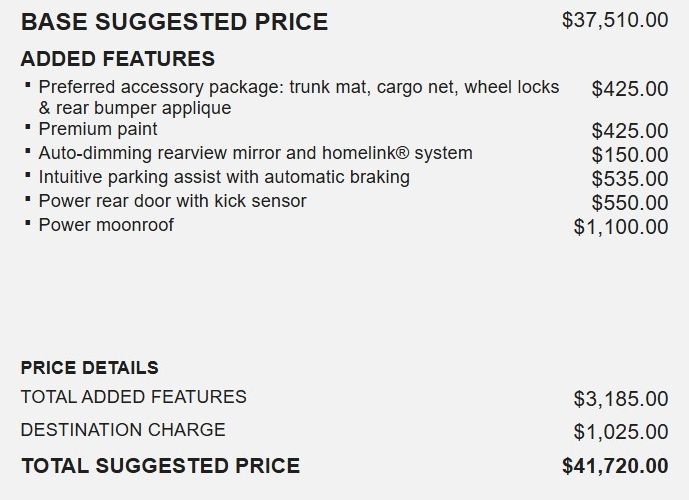Click the Base Suggested Price heading
This screenshot has width=689, height=500.
(x=174, y=21)
